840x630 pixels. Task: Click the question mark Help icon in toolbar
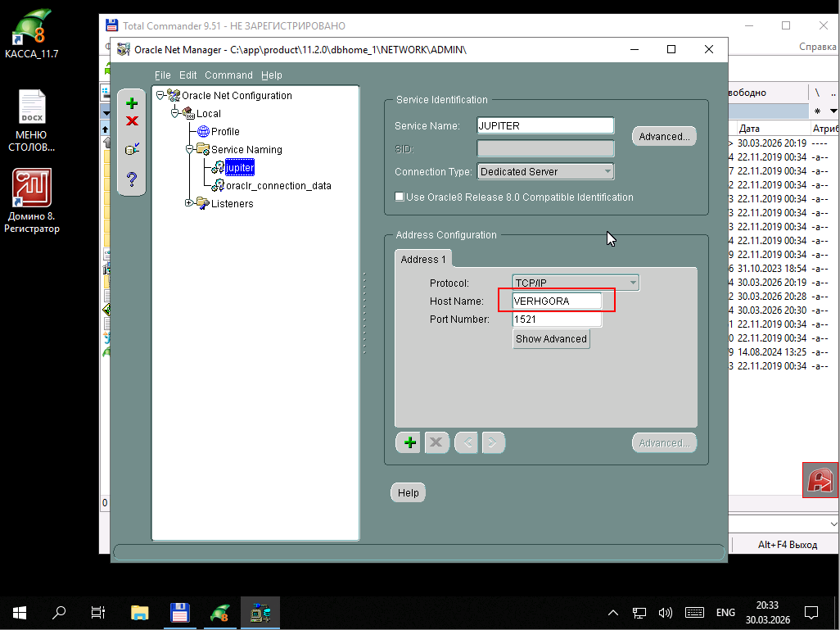click(x=132, y=179)
